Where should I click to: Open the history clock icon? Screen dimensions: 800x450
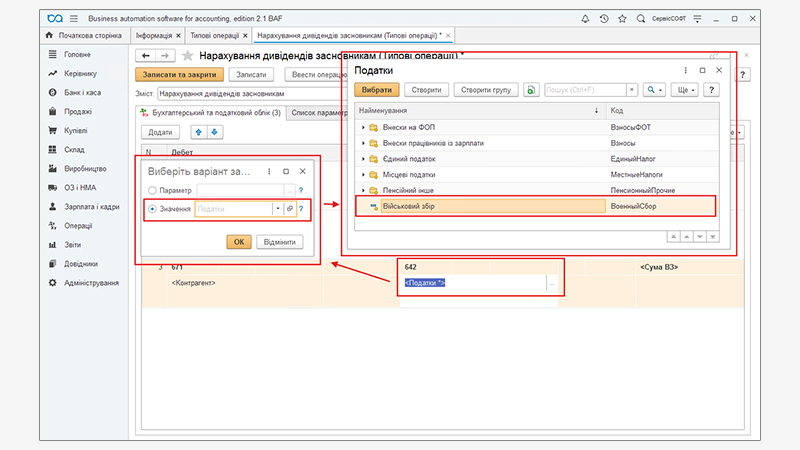(x=604, y=19)
